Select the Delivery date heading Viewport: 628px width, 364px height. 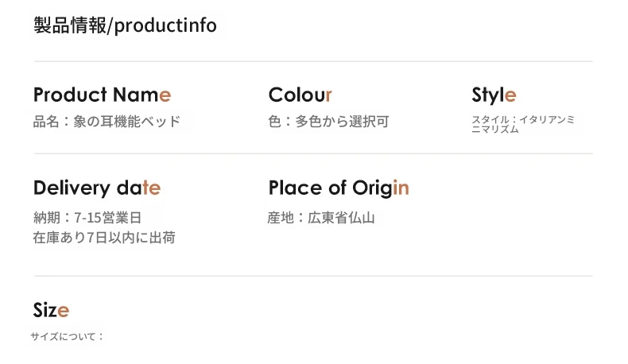[x=97, y=188]
